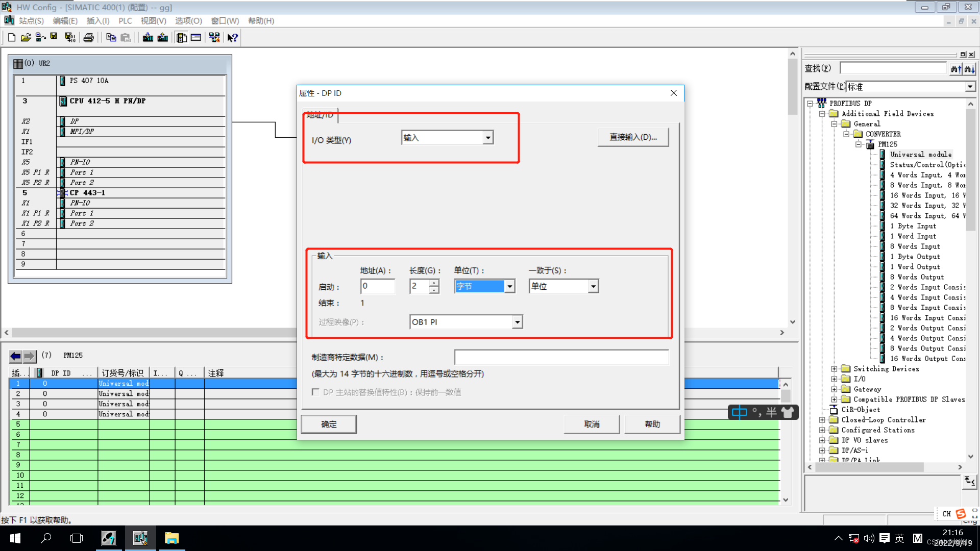Viewport: 980px width, 551px height.
Task: Click the back arrow above slot table
Action: (x=16, y=356)
